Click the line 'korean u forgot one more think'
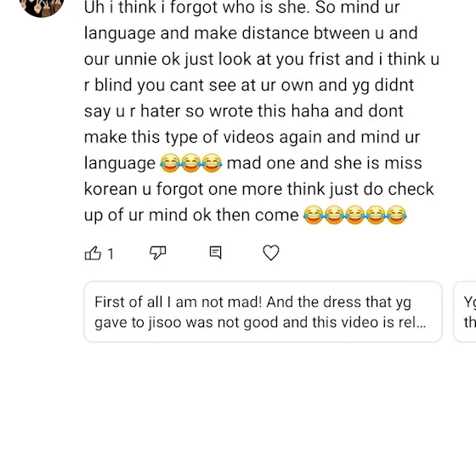This screenshot has height=476, width=476. [259, 189]
